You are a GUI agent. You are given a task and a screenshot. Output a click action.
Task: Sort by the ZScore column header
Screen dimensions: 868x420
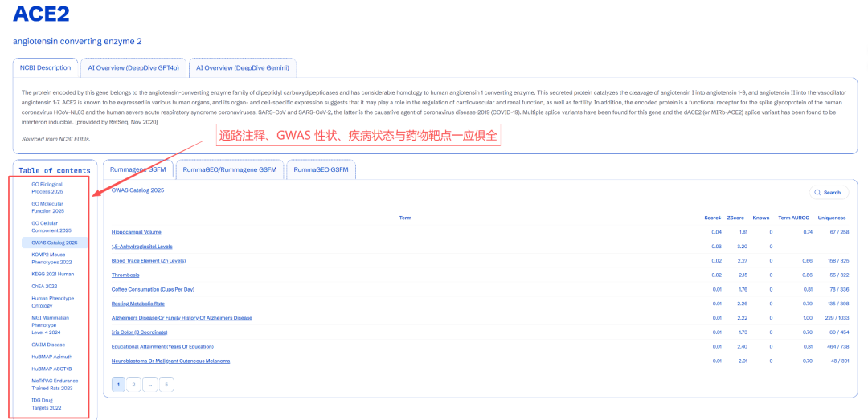click(x=735, y=218)
